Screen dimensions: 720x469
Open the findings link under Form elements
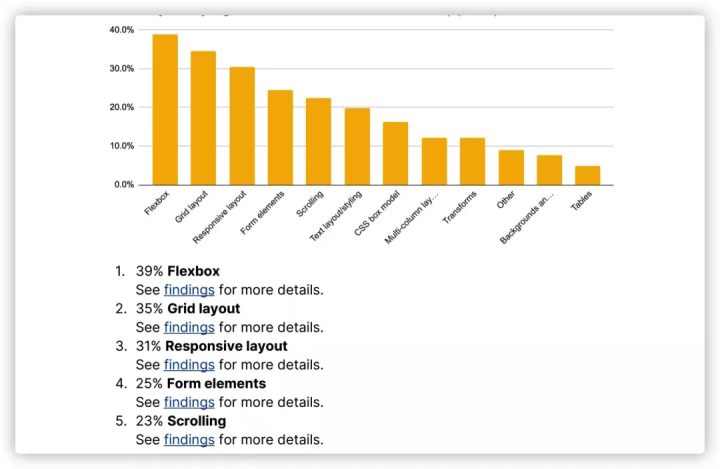189,402
